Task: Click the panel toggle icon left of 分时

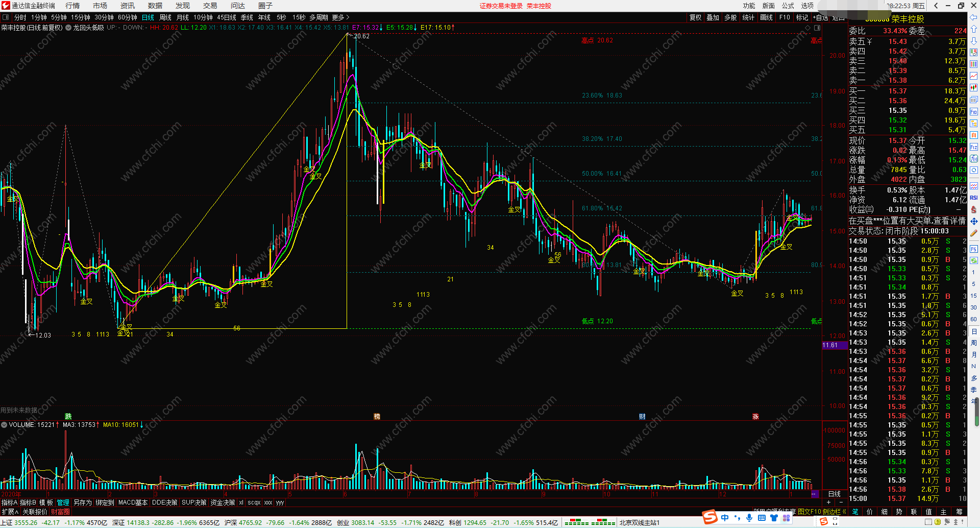Action: [6, 17]
